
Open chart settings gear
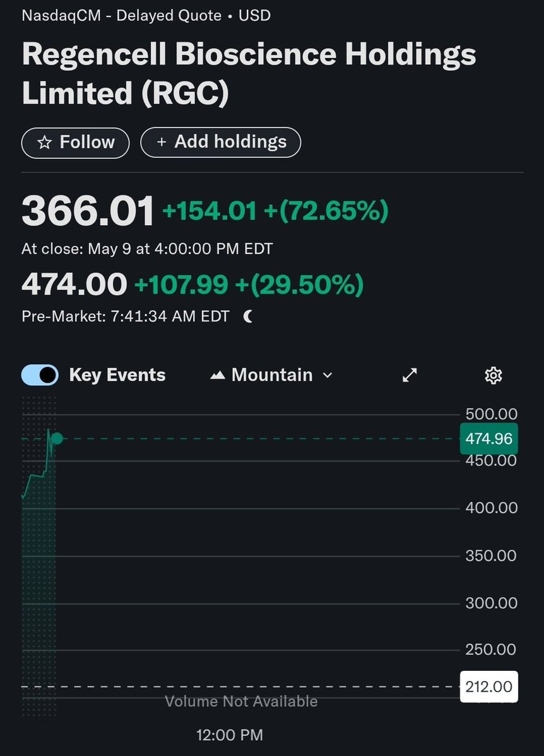494,375
